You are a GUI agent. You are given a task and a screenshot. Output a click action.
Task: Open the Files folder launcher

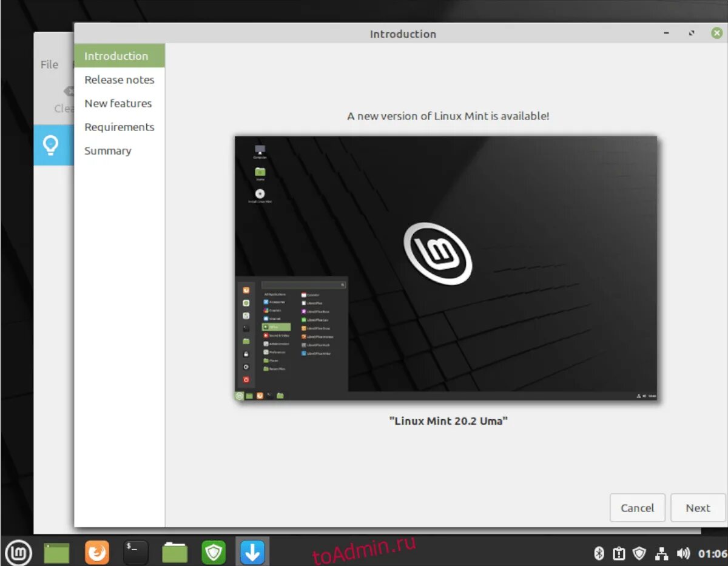click(x=175, y=552)
